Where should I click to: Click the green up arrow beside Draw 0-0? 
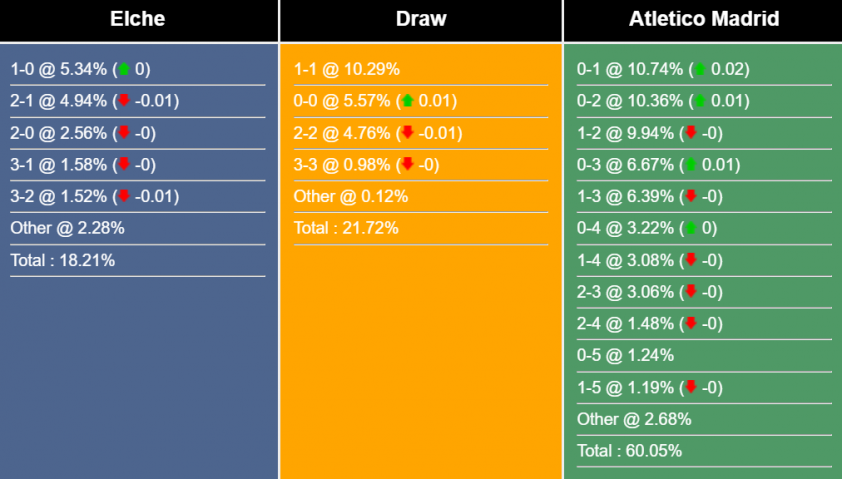coord(407,101)
